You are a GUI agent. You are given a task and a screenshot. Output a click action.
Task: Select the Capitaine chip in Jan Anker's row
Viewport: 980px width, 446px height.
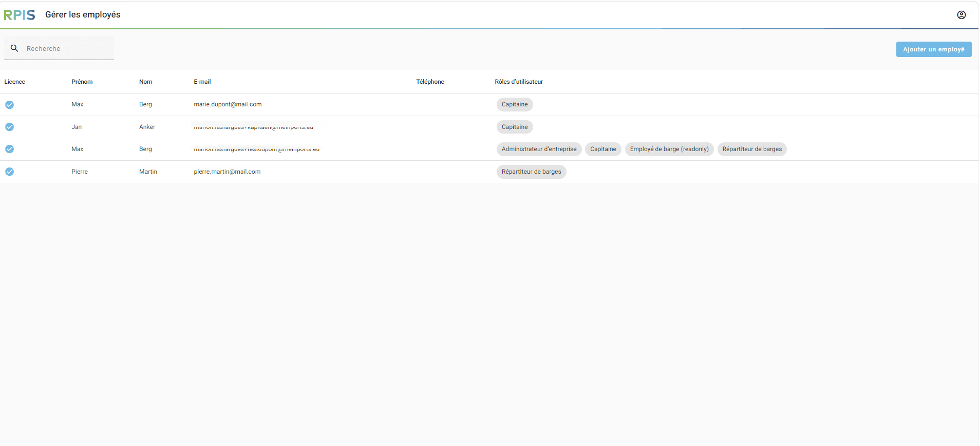click(x=515, y=127)
